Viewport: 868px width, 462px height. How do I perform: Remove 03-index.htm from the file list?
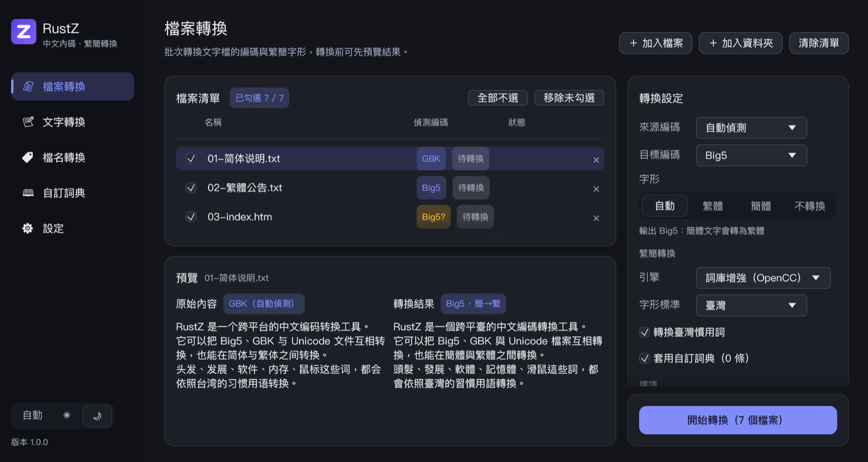pyautogui.click(x=596, y=219)
